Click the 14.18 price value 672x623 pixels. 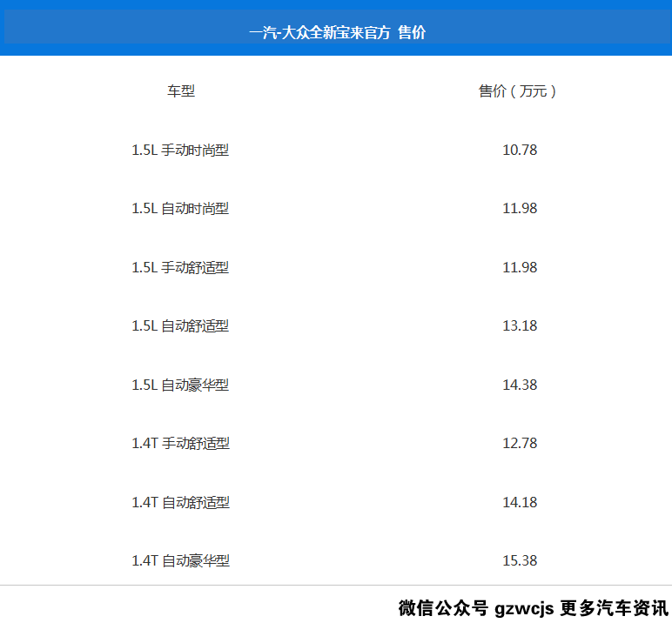point(520,502)
